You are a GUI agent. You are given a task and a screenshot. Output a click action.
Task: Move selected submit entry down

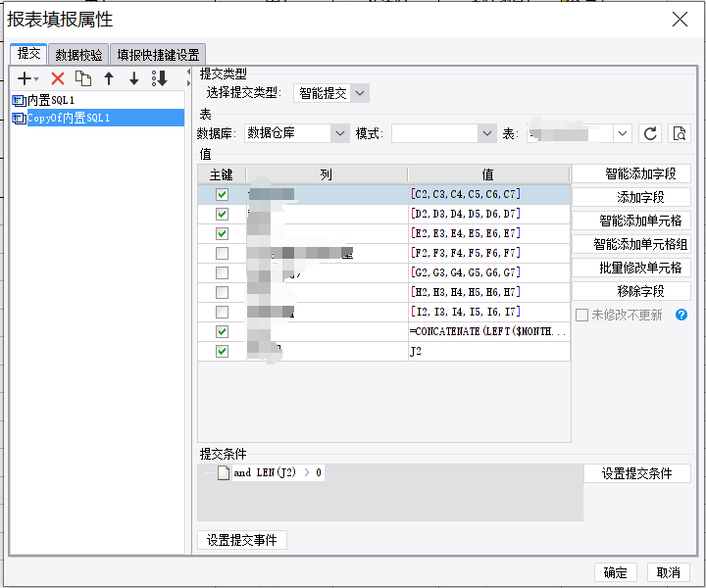[133, 78]
